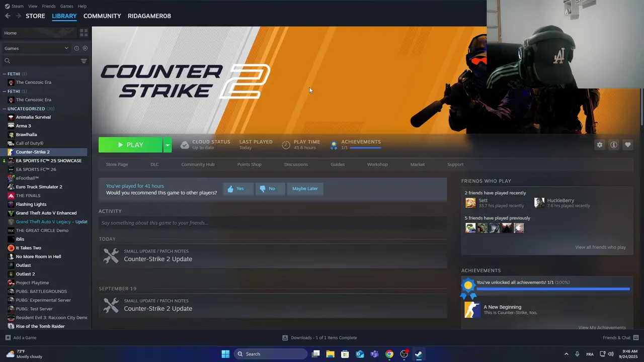Select Outlast 2 in library
Screen dimensions: 644x362
click(x=25, y=274)
